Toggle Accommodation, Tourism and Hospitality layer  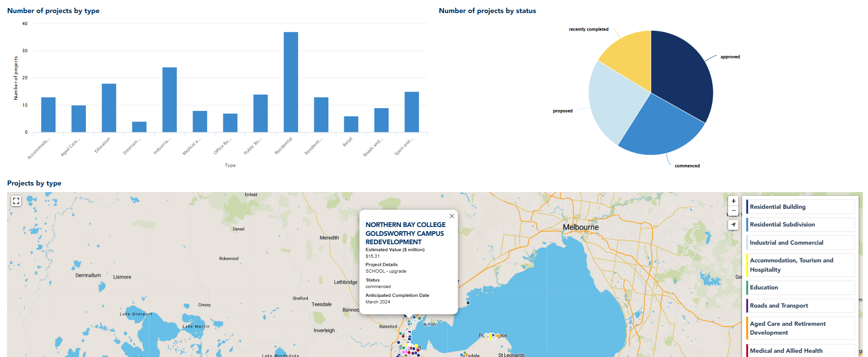[800, 265]
